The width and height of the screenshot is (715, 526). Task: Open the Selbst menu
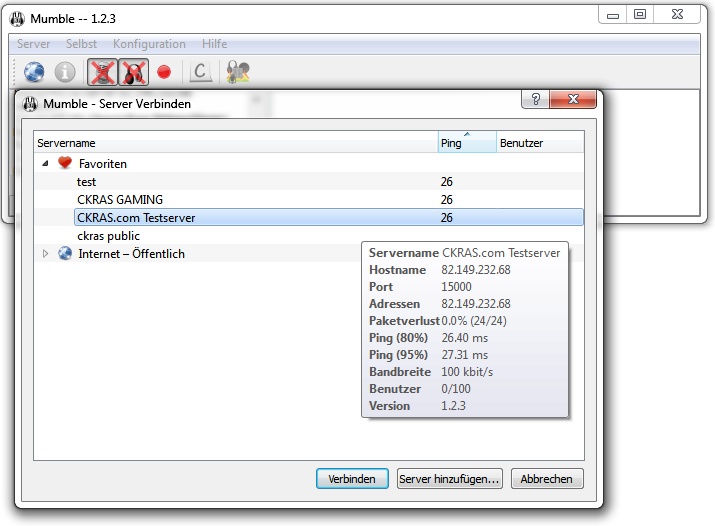[x=81, y=44]
